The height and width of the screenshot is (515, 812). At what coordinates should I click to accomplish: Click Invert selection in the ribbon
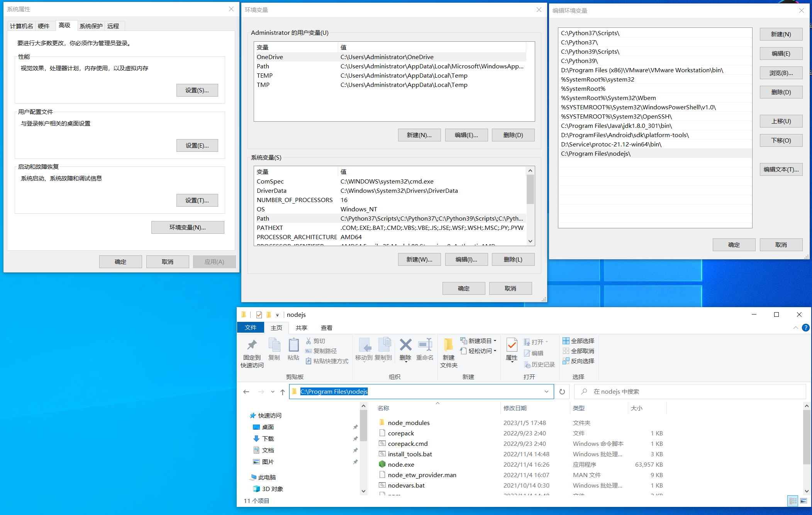pos(578,361)
